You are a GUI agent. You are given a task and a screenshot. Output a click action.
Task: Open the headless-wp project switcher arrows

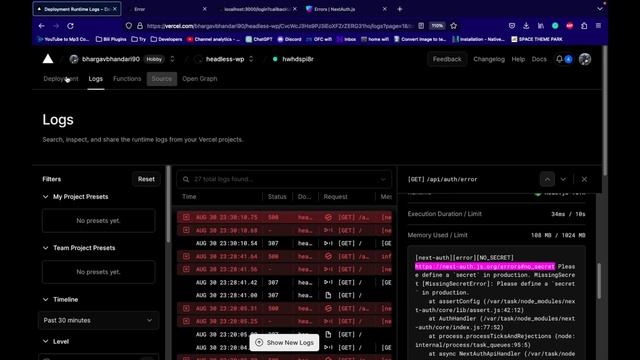click(x=251, y=59)
